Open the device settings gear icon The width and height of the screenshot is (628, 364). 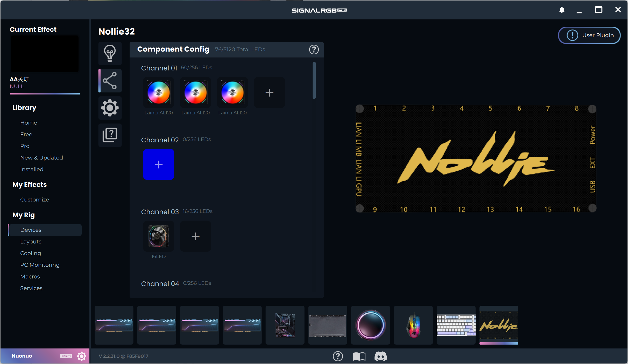pos(110,108)
